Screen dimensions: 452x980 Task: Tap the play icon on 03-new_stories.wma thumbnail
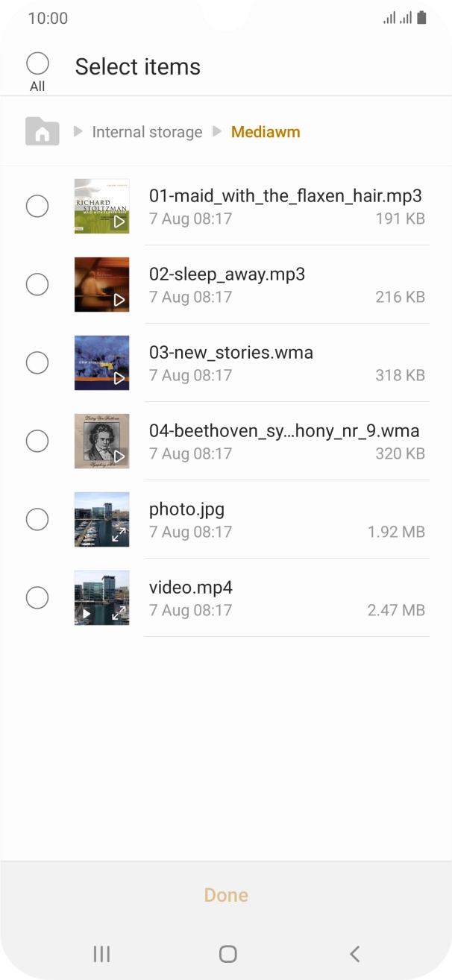(x=118, y=379)
